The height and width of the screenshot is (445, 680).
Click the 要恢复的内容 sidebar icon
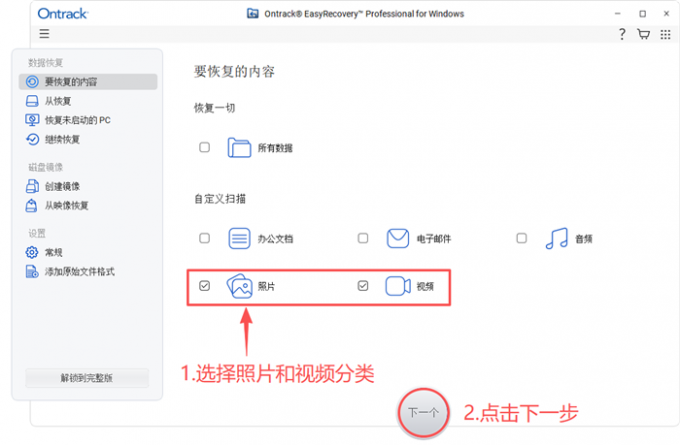[32, 82]
